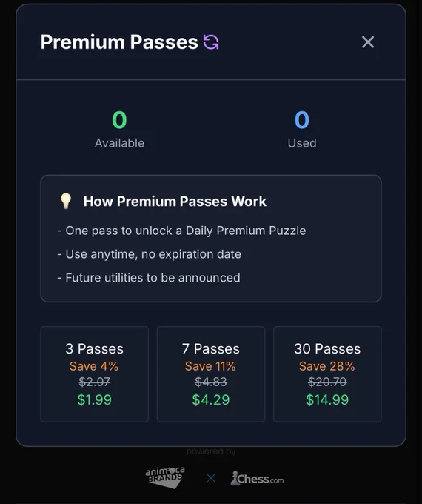Viewport: 422px width, 504px height.
Task: Click the Premium Passes title text
Action: (x=119, y=42)
